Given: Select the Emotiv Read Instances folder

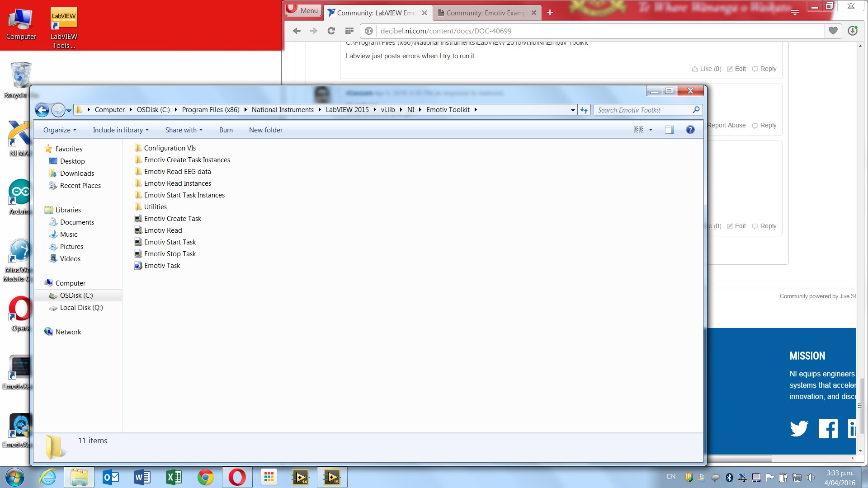Looking at the screenshot, I should pyautogui.click(x=173, y=183).
